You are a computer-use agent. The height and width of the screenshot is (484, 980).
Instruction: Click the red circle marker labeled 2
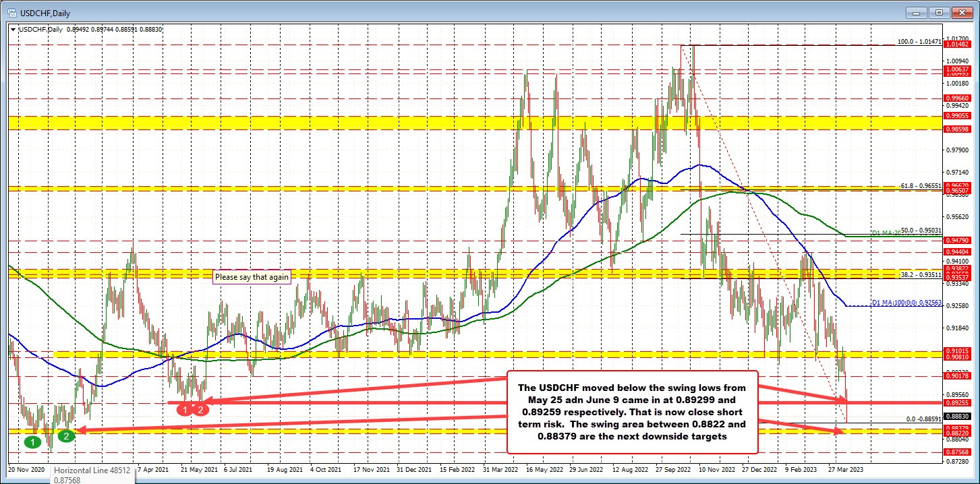click(201, 409)
